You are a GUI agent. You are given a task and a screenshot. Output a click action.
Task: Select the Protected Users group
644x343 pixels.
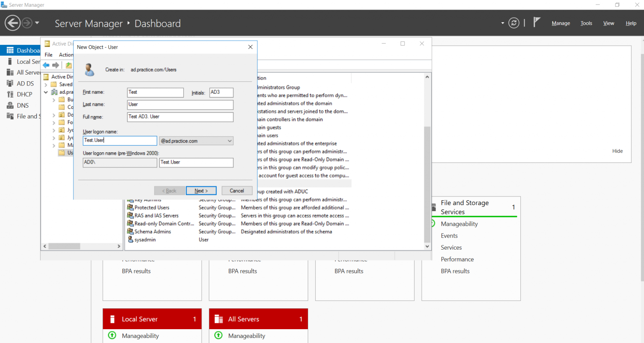click(152, 208)
